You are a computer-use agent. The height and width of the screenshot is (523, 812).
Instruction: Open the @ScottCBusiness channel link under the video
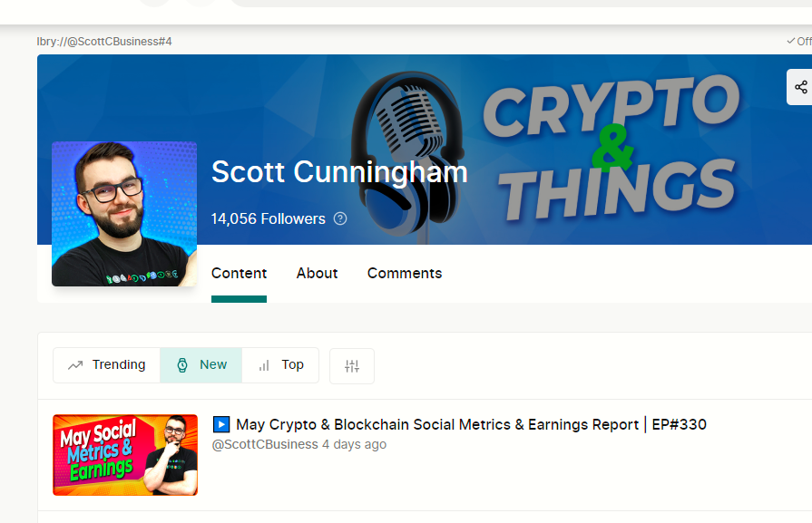(265, 444)
